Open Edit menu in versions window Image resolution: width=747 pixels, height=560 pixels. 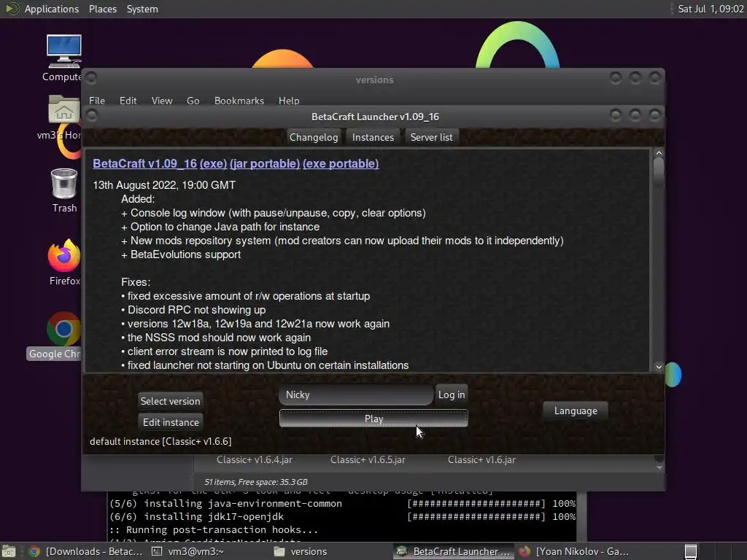click(128, 101)
